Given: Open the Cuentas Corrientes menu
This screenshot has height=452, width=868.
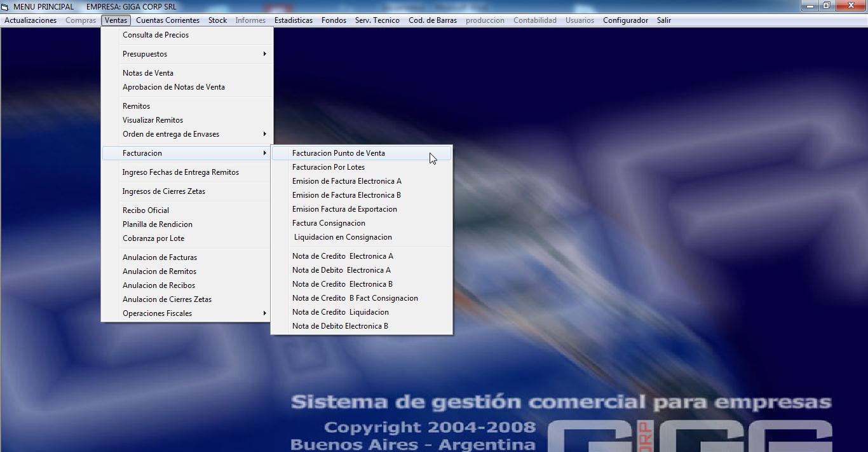Looking at the screenshot, I should click(168, 20).
